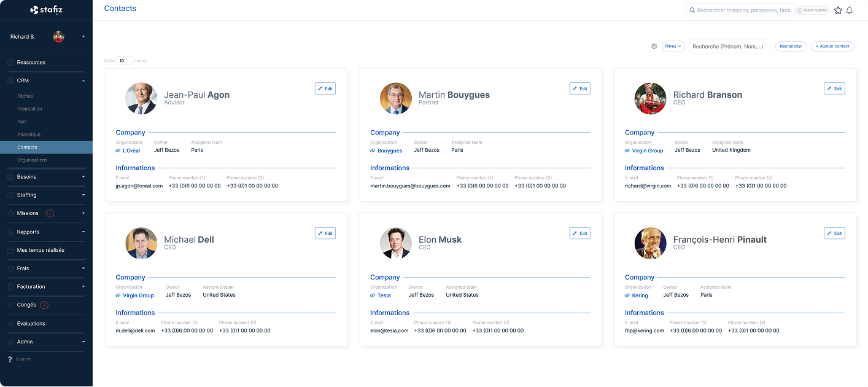
Task: Open the Kering organization link
Action: 637,295
